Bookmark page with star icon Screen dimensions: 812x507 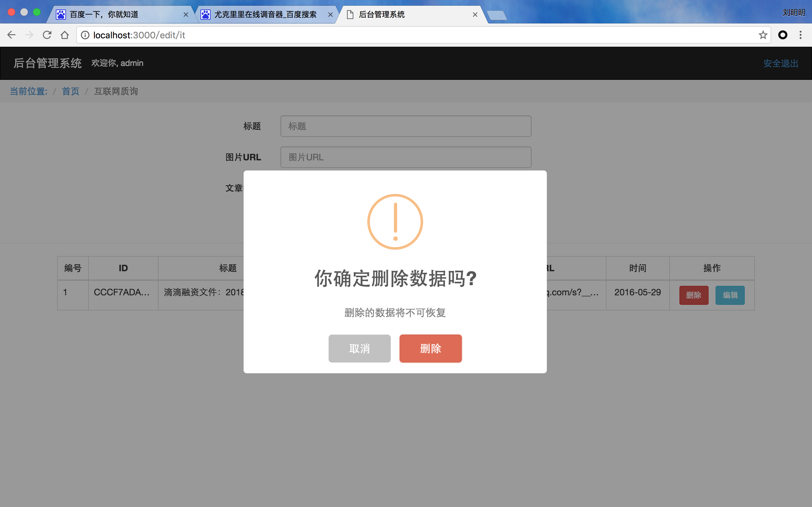tap(763, 35)
